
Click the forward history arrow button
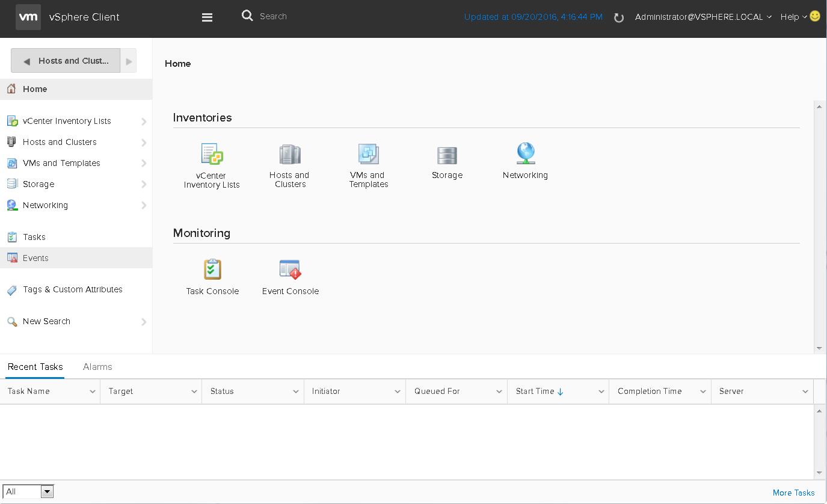(129, 61)
